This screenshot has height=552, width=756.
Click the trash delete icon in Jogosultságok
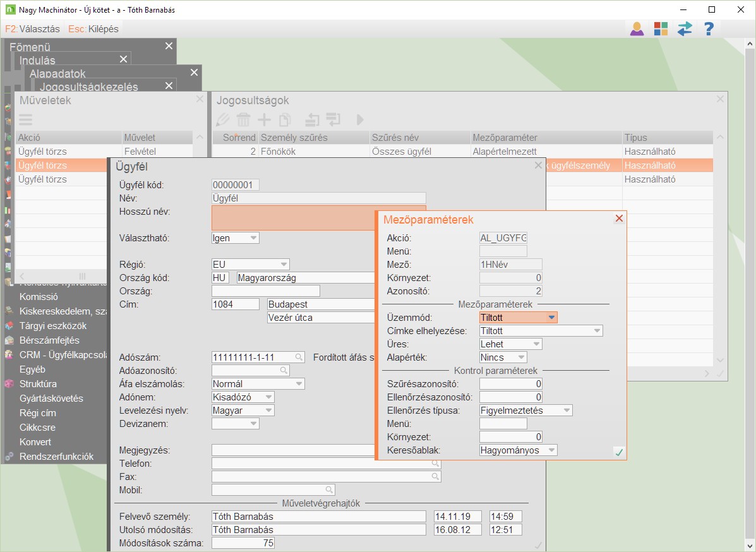click(x=243, y=119)
